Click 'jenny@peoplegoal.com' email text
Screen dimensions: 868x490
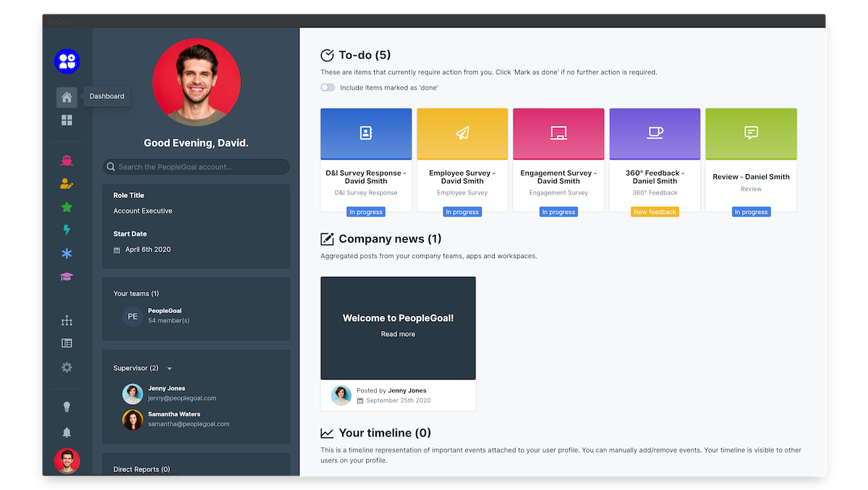[182, 398]
